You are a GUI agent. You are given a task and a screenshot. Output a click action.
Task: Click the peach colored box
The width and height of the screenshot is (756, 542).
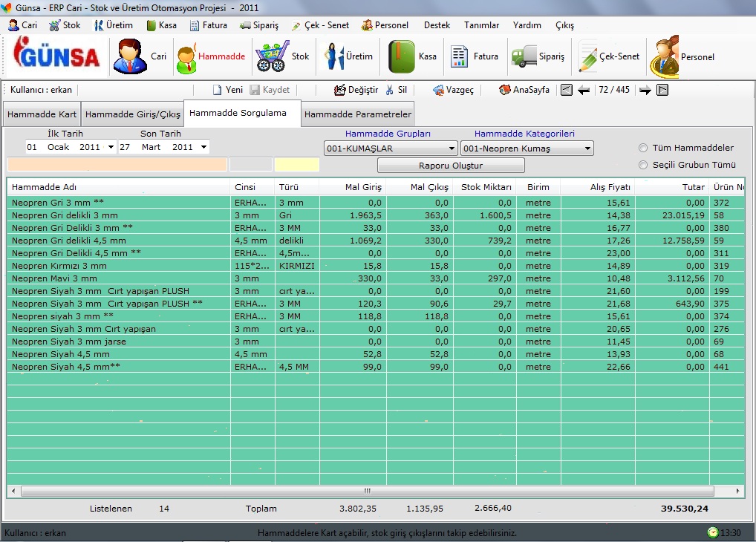[x=117, y=164]
